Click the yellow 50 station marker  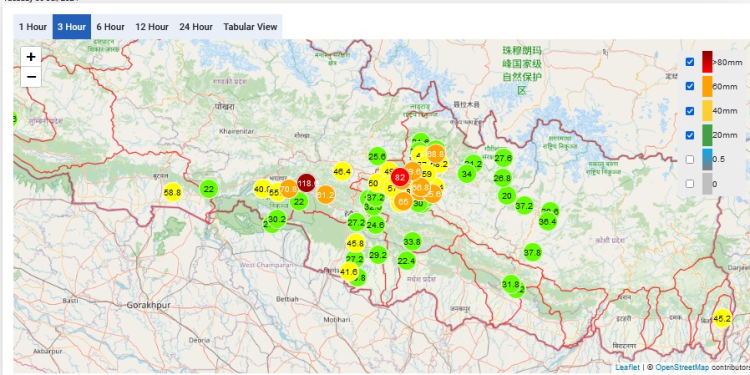tap(374, 183)
